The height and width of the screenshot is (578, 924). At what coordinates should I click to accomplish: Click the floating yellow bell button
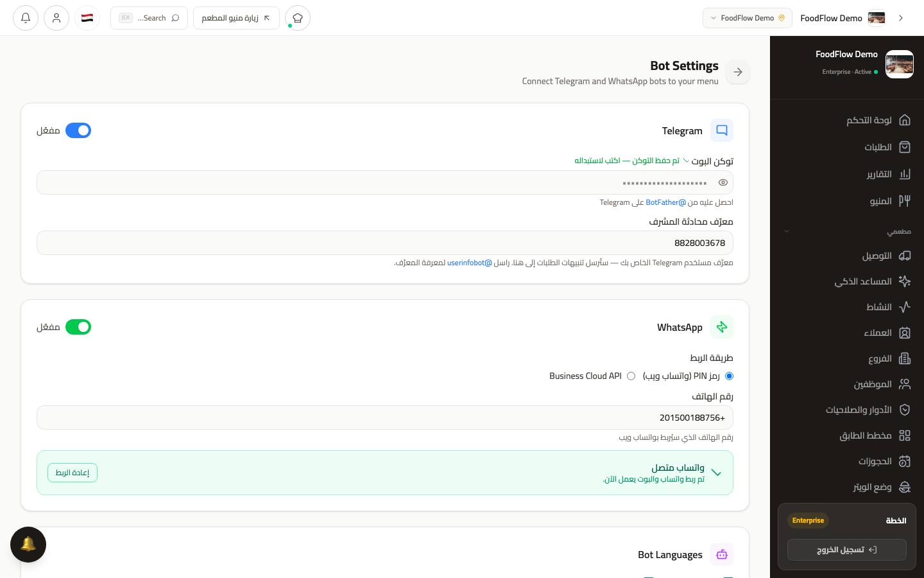[x=28, y=545]
